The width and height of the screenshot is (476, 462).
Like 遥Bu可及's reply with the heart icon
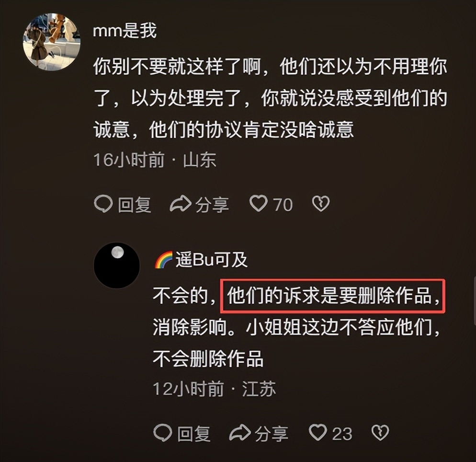click(318, 432)
